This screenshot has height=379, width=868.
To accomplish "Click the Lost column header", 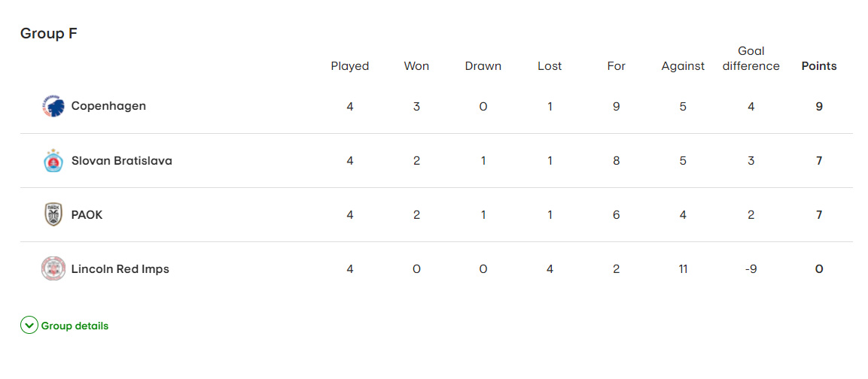I will tap(550, 66).
